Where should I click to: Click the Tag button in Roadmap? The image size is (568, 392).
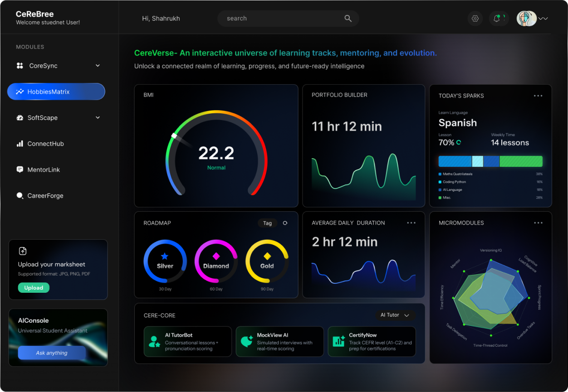[267, 223]
